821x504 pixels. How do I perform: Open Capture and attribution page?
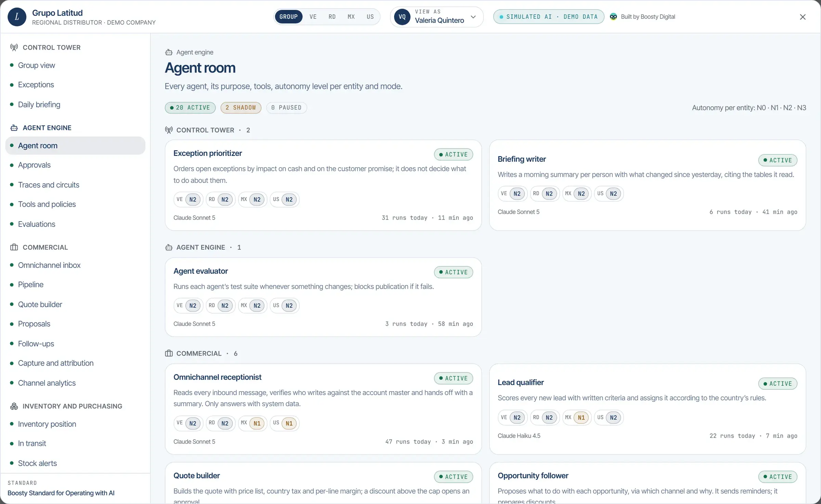tap(75, 363)
